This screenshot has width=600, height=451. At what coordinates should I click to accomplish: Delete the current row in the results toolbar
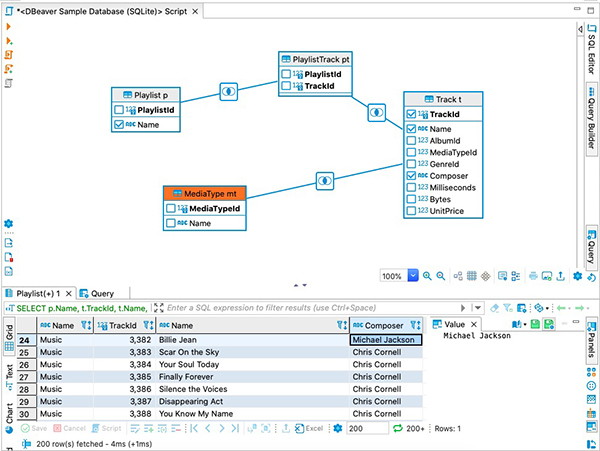click(176, 428)
